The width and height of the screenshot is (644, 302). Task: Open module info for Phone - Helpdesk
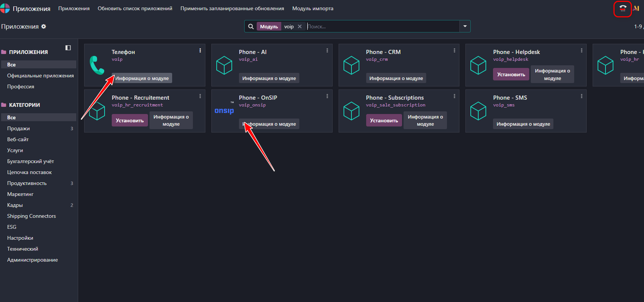click(x=552, y=74)
